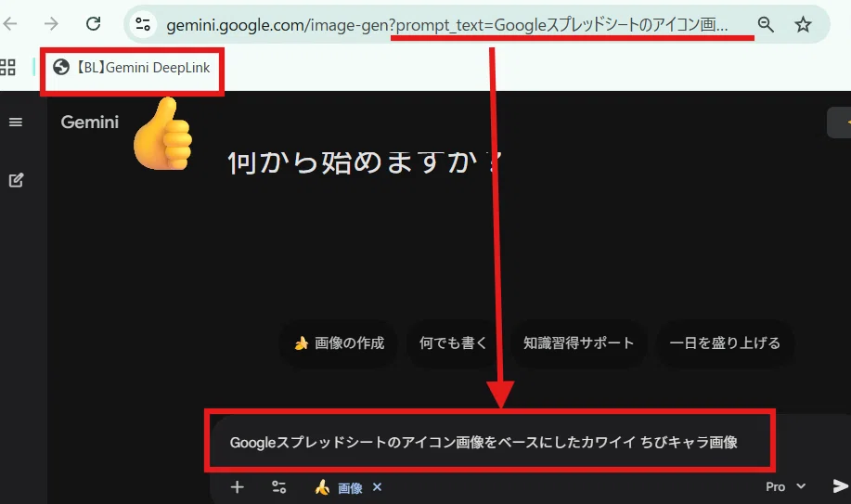Start a new chat with the pencil icon
This screenshot has width=851, height=504.
tap(17, 180)
